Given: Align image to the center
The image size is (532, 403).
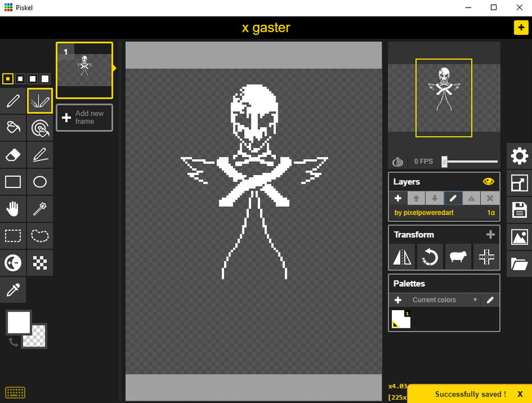Looking at the screenshot, I should point(486,257).
